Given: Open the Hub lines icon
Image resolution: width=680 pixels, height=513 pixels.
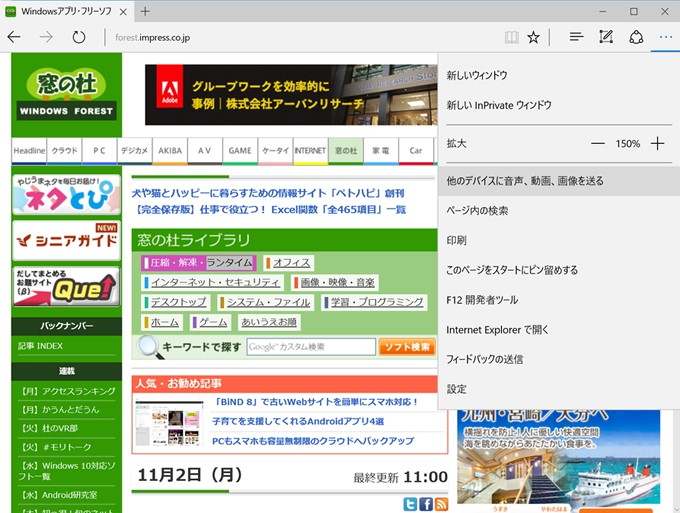Looking at the screenshot, I should click(x=576, y=37).
